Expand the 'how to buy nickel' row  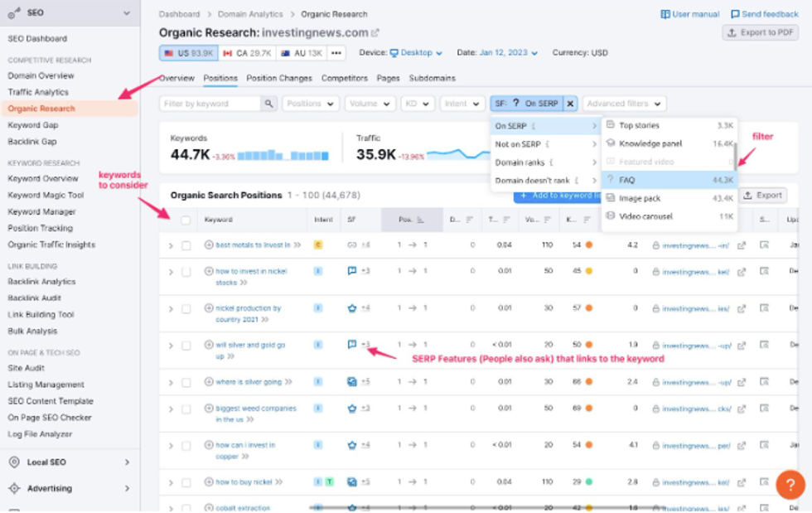tap(171, 482)
